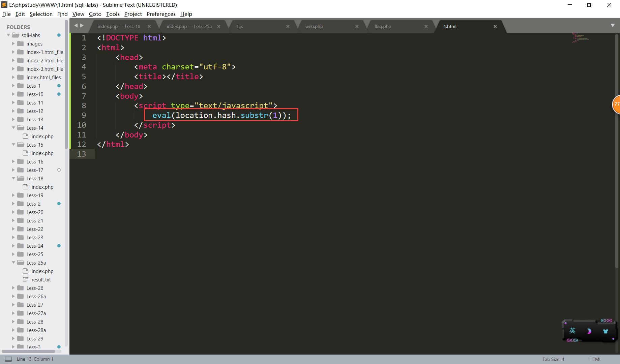620x364 pixels.
Task: Collapse the sqli-labs root folder
Action: coord(8,35)
